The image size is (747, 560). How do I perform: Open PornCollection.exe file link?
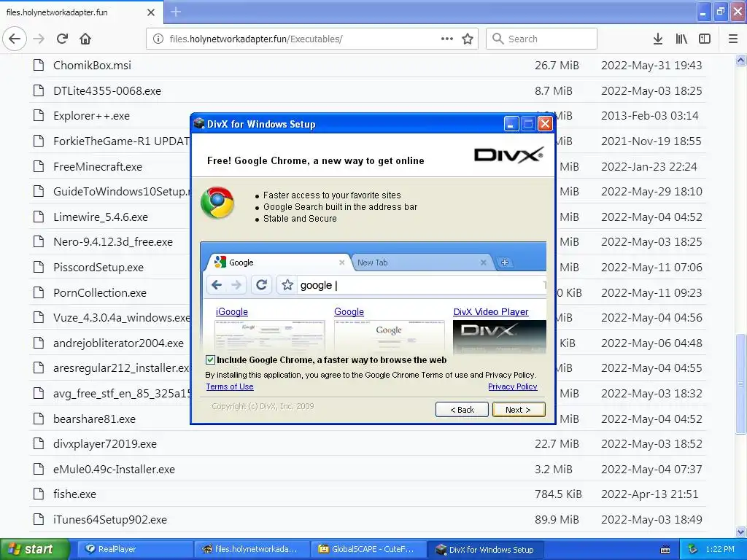point(99,292)
